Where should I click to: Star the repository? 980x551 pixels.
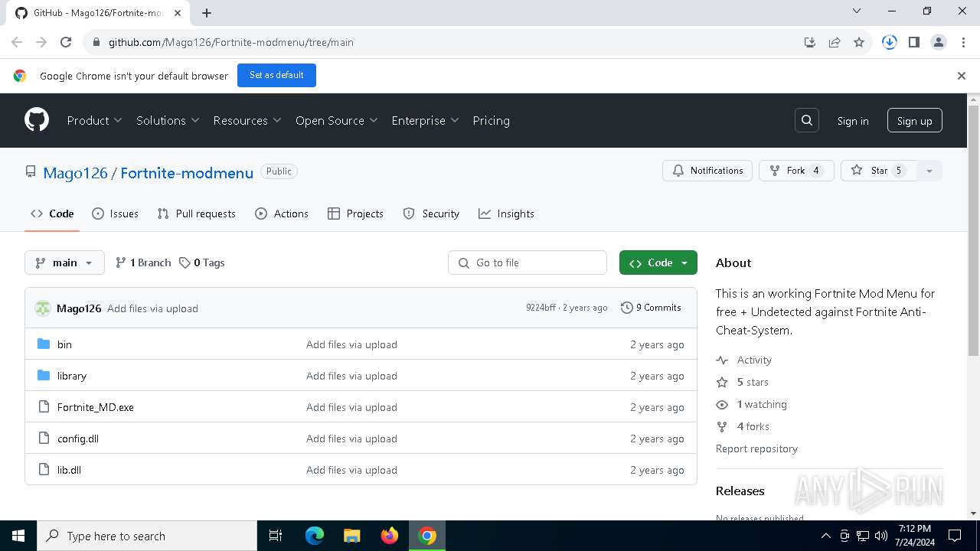[x=878, y=171]
